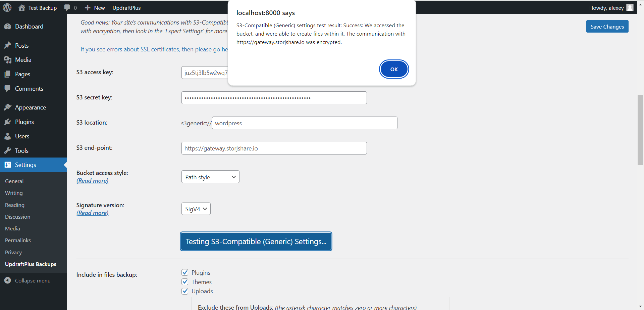This screenshot has height=310, width=644.
Task: Click the WordPress logo icon
Action: point(7,7)
